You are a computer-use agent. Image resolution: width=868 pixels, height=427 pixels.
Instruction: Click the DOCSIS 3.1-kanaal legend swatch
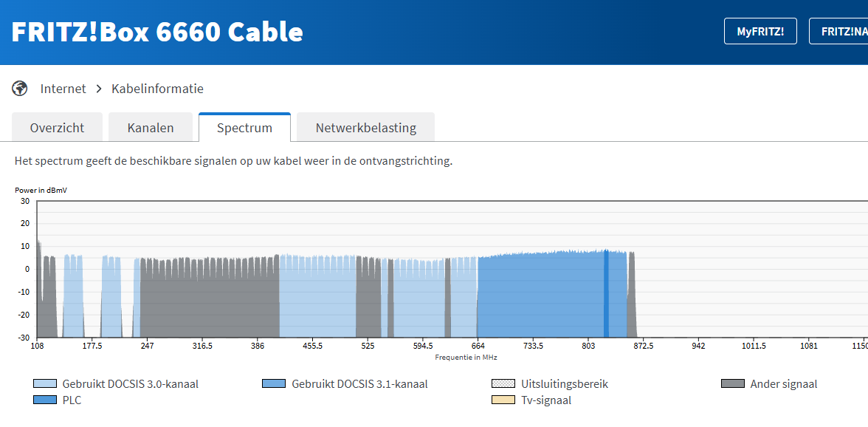click(273, 384)
